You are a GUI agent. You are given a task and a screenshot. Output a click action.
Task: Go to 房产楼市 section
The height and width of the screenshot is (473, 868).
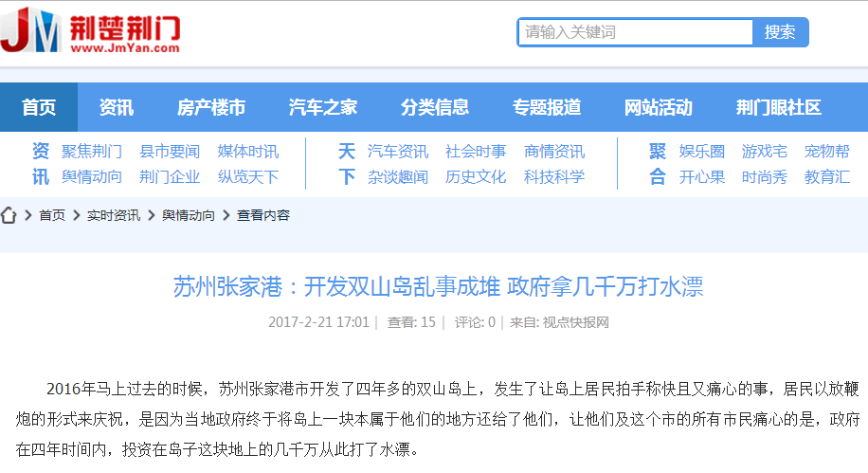point(210,107)
